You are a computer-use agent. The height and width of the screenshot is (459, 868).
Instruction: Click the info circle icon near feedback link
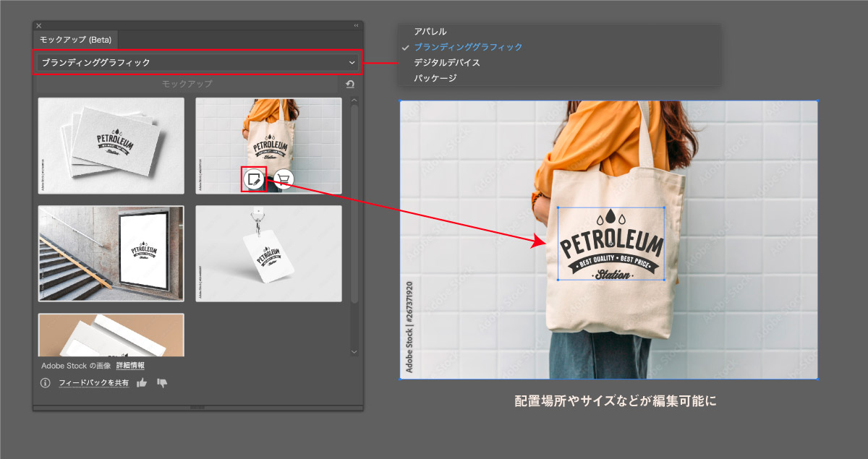46,383
